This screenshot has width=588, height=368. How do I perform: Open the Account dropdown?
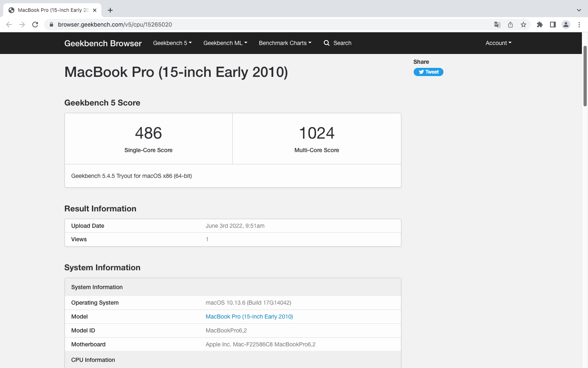pyautogui.click(x=498, y=43)
